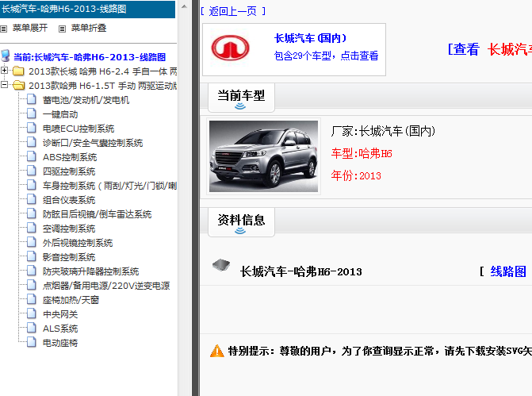Open 座椅加热/天窗 tree item
This screenshot has width=532, height=396.
pos(71,299)
